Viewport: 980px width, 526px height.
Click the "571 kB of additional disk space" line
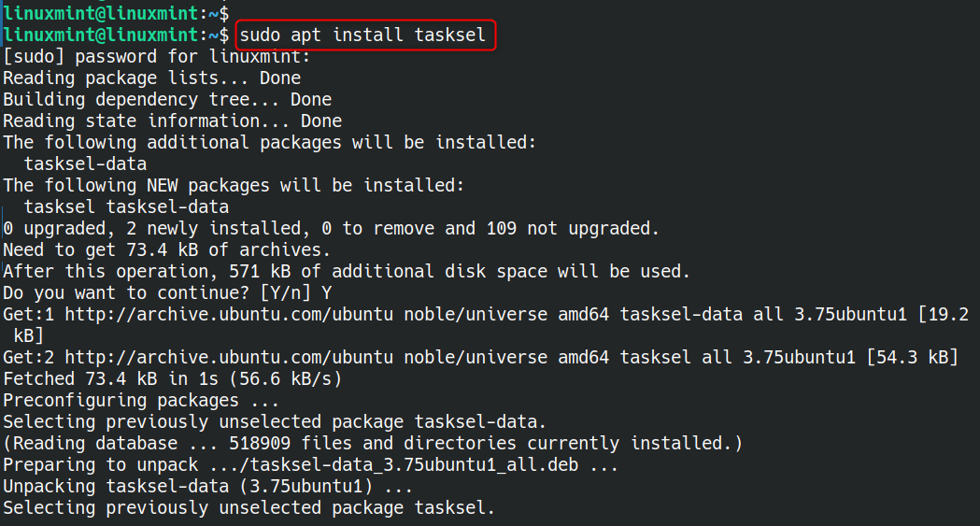346,272
